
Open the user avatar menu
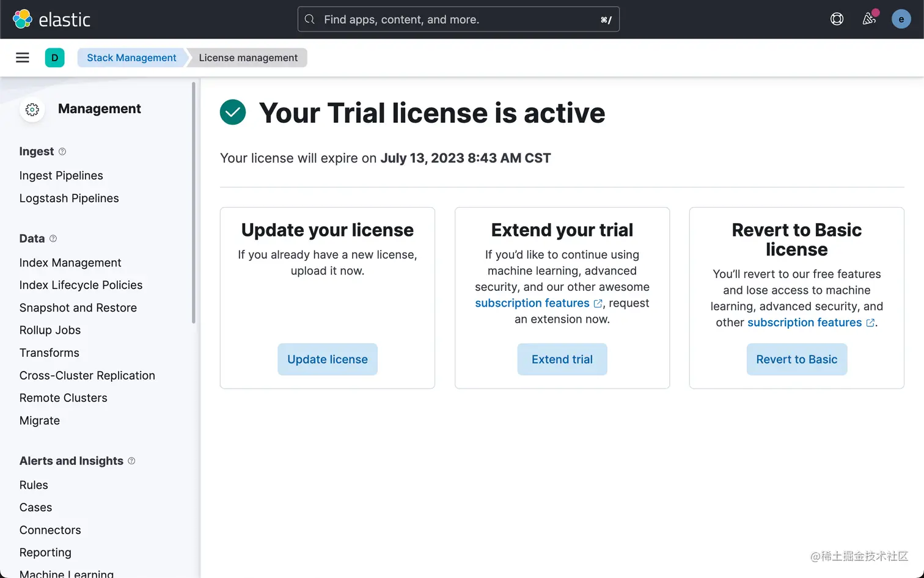(901, 19)
